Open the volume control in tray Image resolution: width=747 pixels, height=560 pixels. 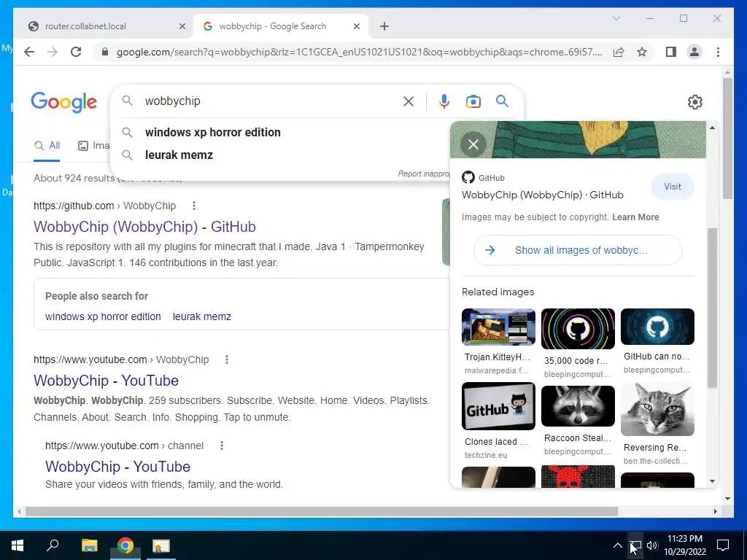tap(652, 545)
